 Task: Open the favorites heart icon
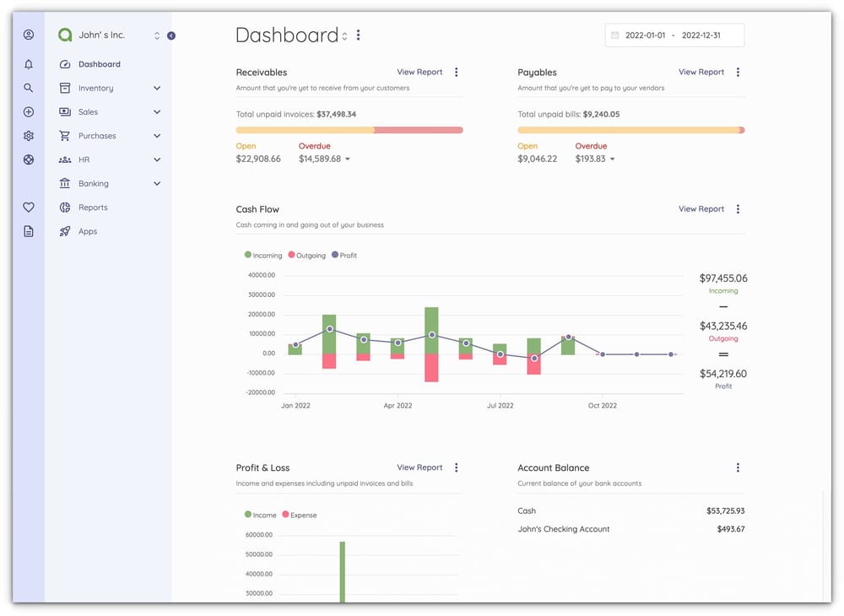28,207
